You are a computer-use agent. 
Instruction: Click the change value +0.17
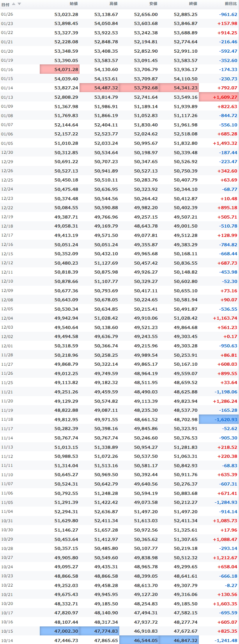tap(230, 337)
